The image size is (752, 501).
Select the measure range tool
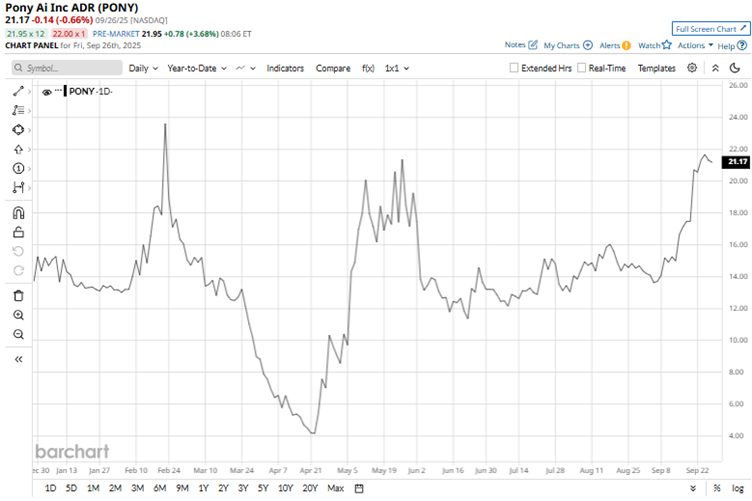(18, 187)
